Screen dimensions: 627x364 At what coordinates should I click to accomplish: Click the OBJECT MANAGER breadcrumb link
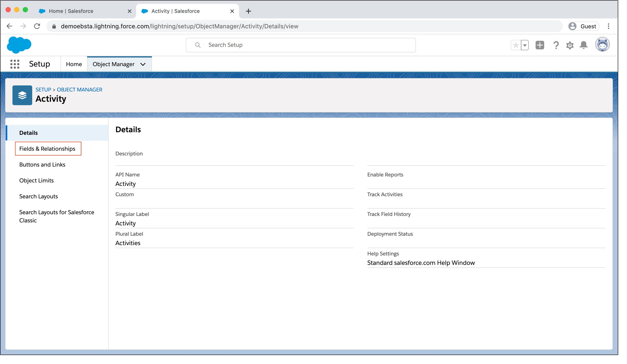[80, 89]
